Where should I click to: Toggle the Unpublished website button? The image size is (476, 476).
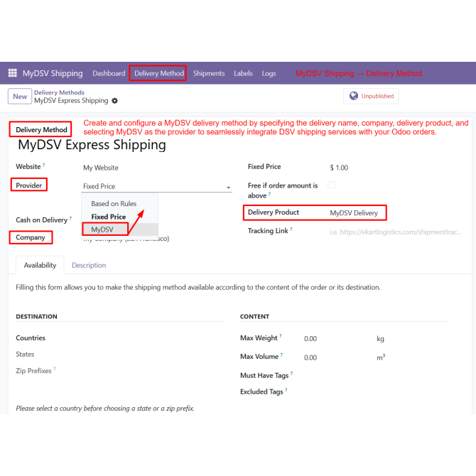[x=371, y=96]
